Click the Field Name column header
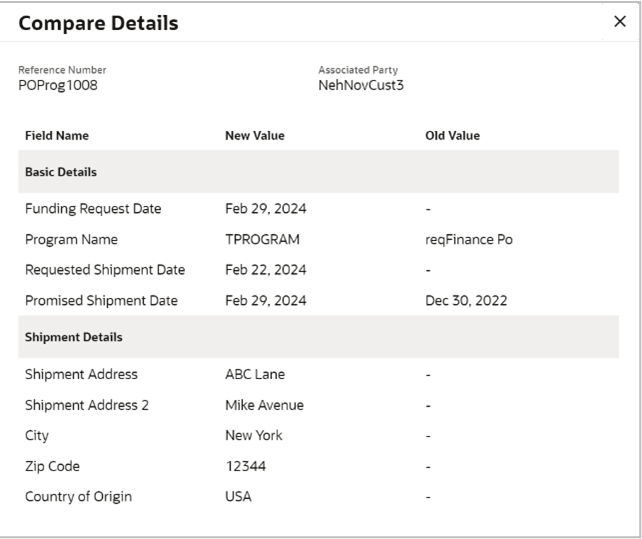Viewport: 642px width, 539px height. pos(57,136)
